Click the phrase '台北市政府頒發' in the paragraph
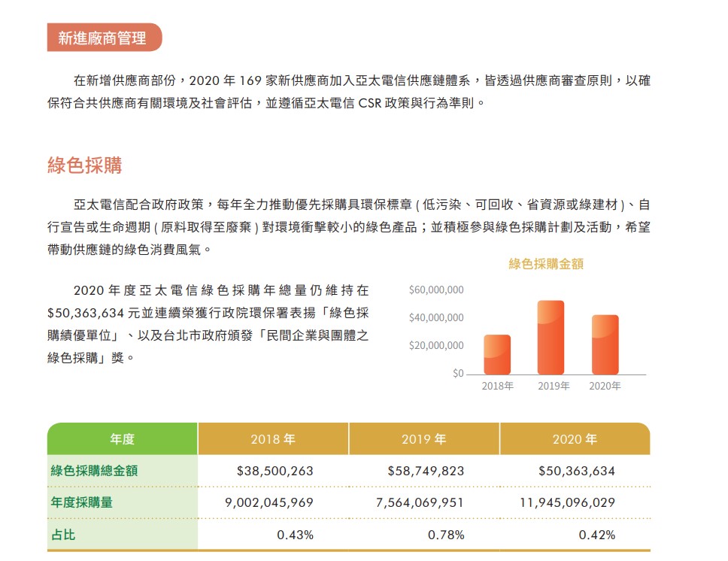Viewport: 728px width, 561px height. click(x=208, y=335)
